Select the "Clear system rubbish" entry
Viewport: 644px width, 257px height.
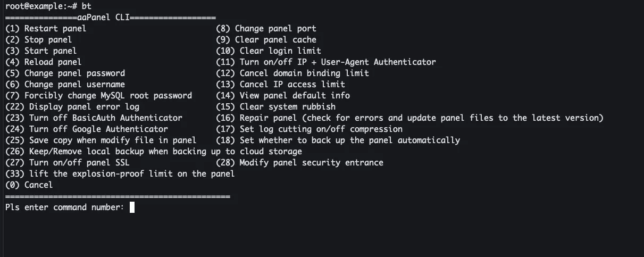pyautogui.click(x=275, y=106)
